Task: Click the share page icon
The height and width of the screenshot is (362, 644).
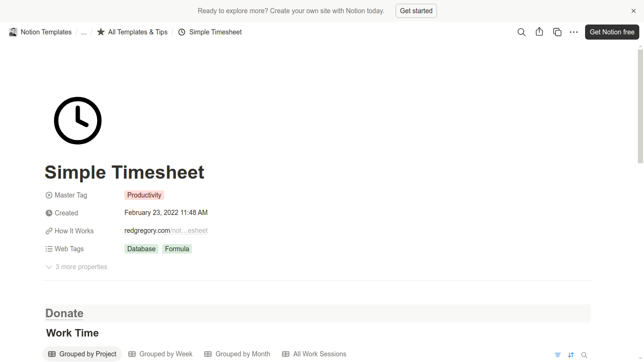Action: [539, 32]
